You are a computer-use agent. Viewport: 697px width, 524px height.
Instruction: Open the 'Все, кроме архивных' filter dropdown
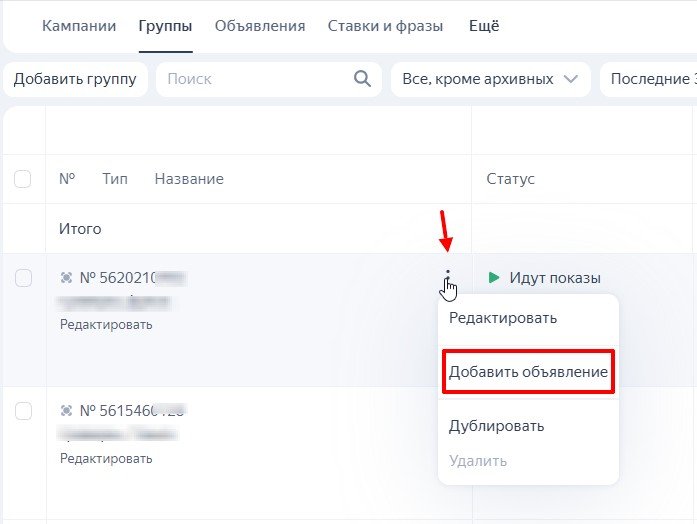(x=490, y=79)
